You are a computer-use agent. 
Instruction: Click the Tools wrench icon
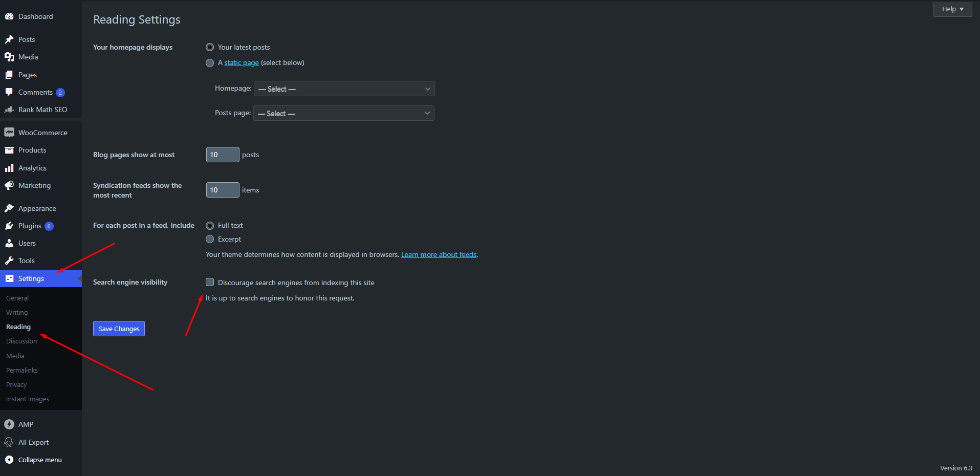[9, 261]
